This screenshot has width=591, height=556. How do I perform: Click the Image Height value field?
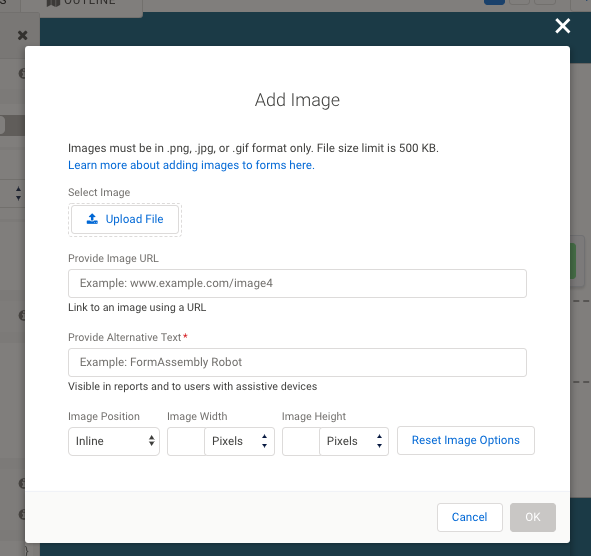[301, 441]
